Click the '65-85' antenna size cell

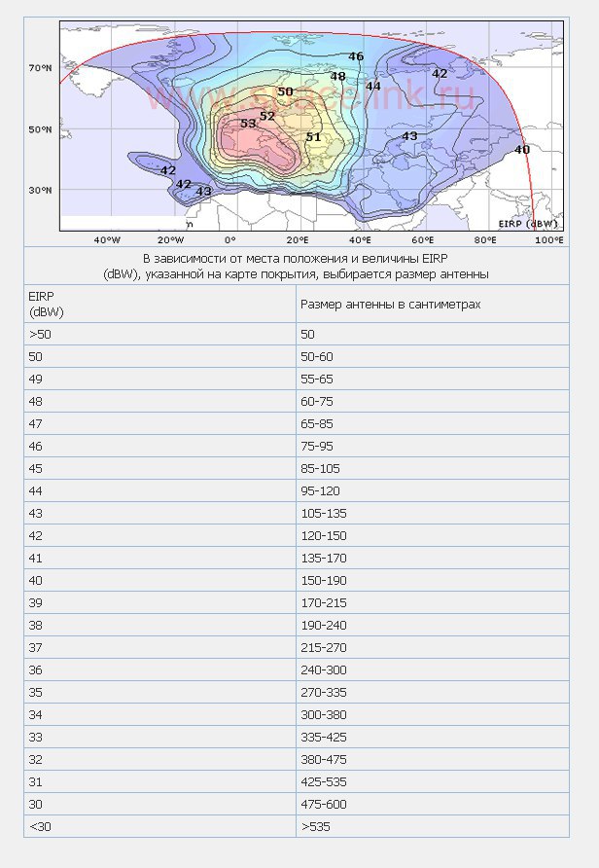[x=433, y=423]
